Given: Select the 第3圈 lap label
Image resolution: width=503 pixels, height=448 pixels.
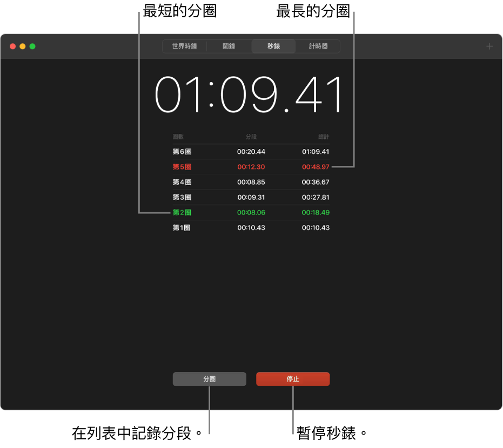Looking at the screenshot, I should pos(182,197).
